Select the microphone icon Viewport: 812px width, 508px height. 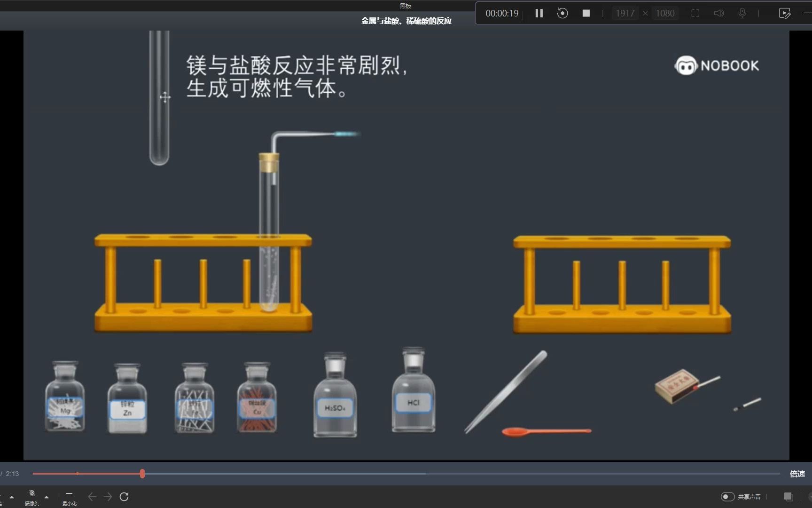[742, 13]
